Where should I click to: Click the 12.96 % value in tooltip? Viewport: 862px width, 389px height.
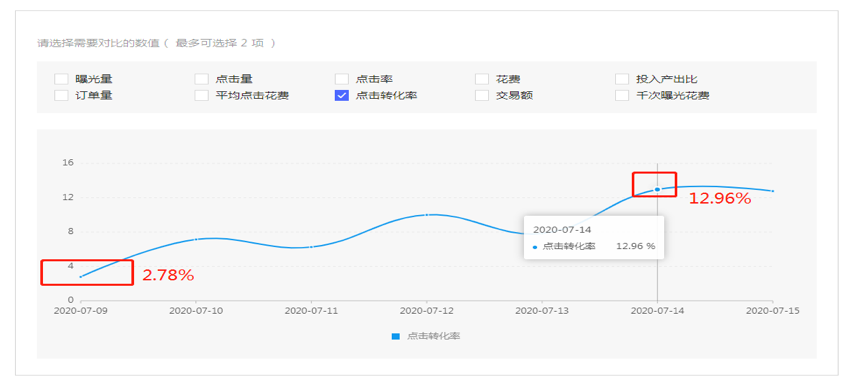[x=636, y=246]
